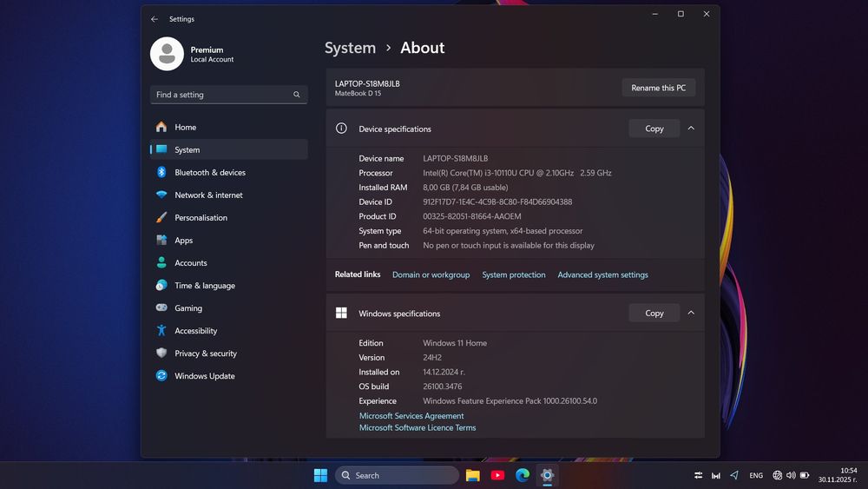Open the Home settings page

click(x=228, y=127)
